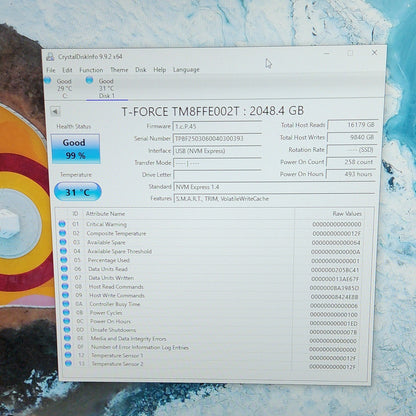Open the File menu
Image resolution: width=416 pixels, height=416 pixels.
(x=51, y=70)
